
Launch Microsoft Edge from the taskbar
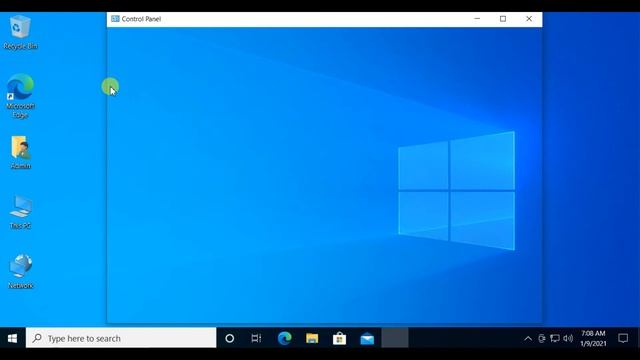coord(284,338)
